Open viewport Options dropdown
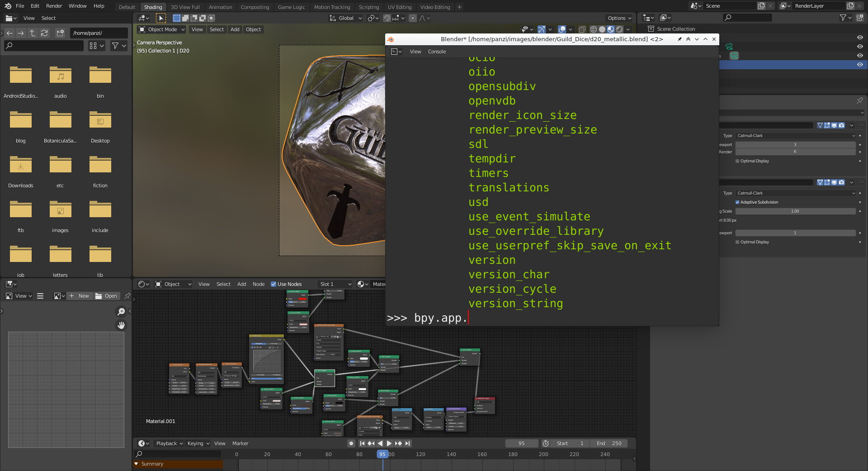This screenshot has width=868, height=471. (619, 18)
